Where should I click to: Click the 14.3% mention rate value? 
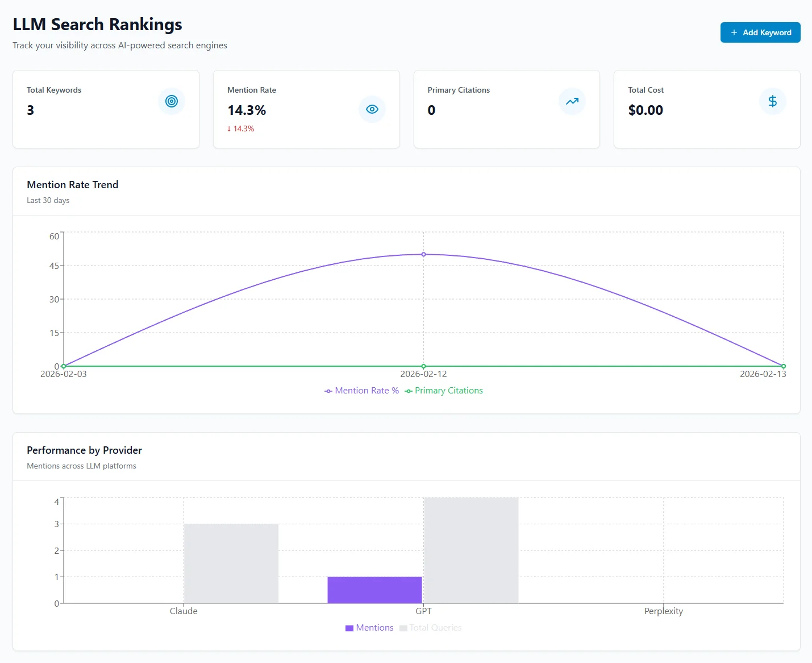click(247, 110)
